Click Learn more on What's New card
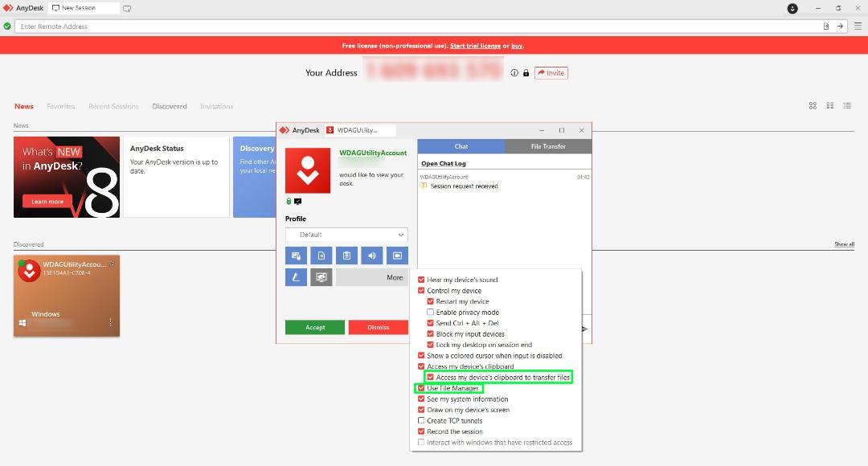Screen dimensions: 868x466 47,202
